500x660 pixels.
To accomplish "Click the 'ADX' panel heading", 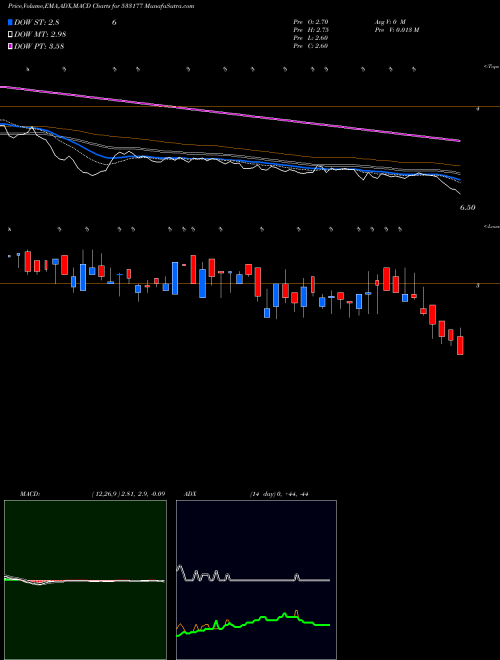I will (x=190, y=494).
